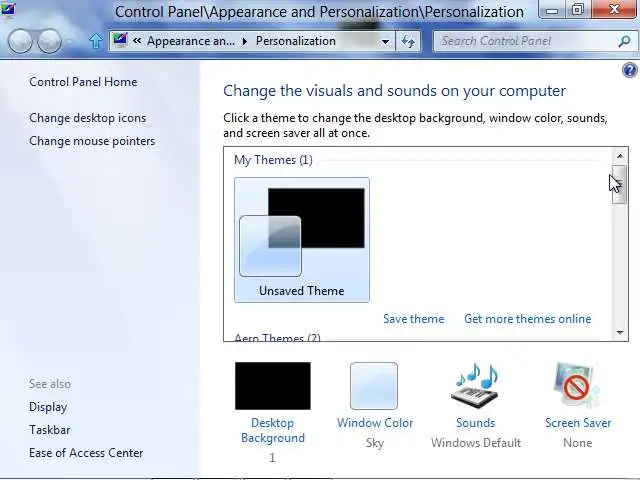This screenshot has height=480, width=640.
Task: Open the Display link
Action: (x=48, y=407)
